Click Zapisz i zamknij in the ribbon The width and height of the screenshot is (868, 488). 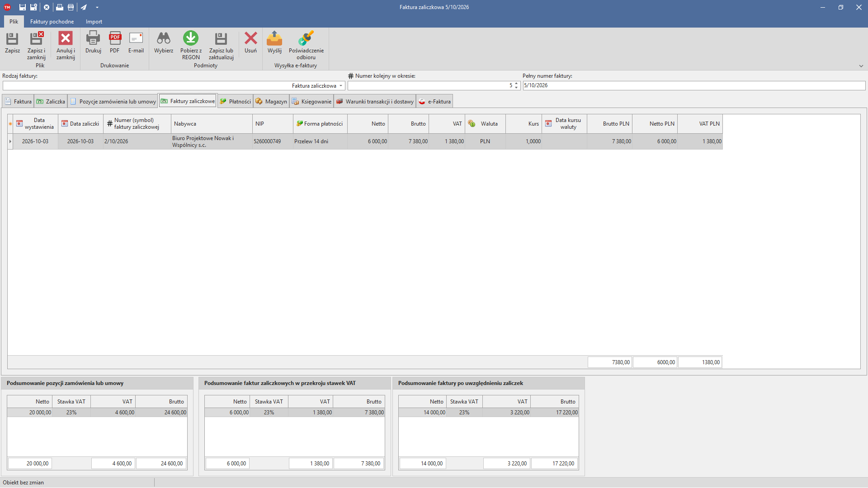pyautogui.click(x=36, y=45)
